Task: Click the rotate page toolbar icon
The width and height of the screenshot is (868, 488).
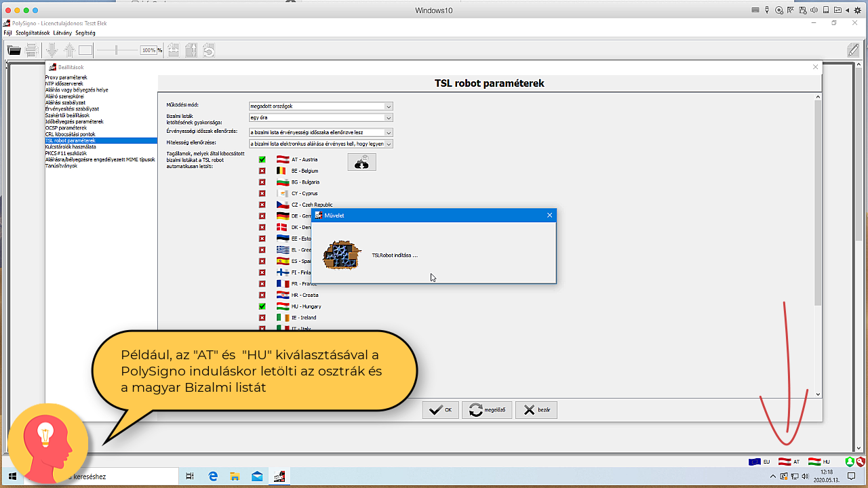Action: [209, 50]
